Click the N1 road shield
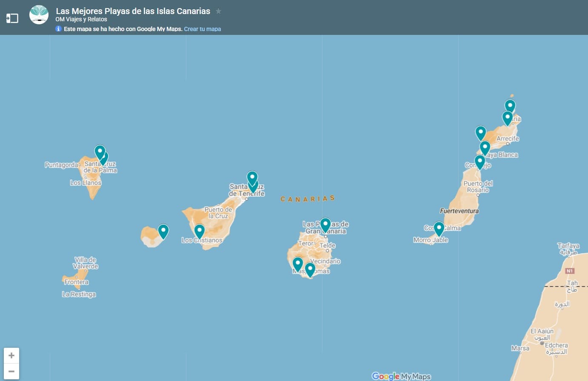588x381 pixels. pos(570,271)
